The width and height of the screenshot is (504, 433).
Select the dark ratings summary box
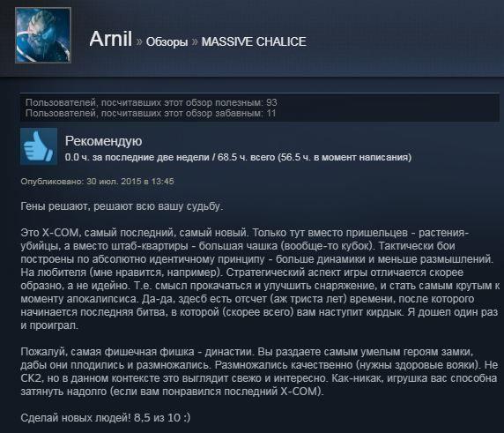click(260, 108)
